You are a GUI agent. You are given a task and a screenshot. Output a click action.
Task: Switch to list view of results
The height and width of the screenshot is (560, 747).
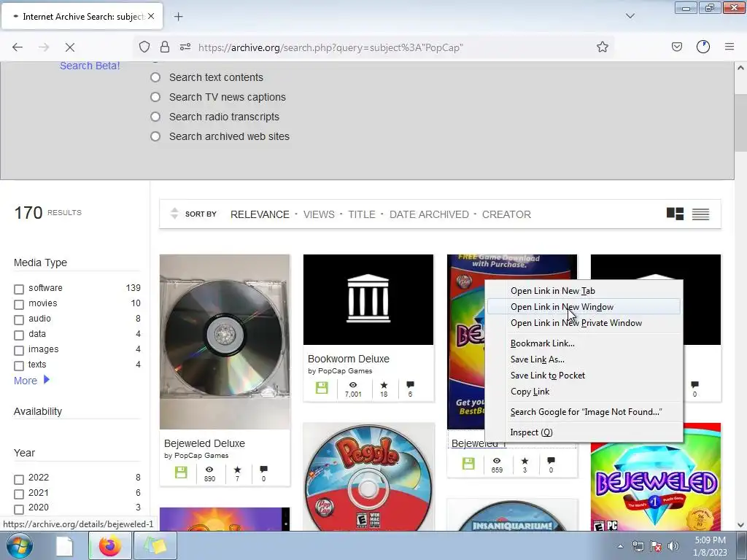pos(700,214)
